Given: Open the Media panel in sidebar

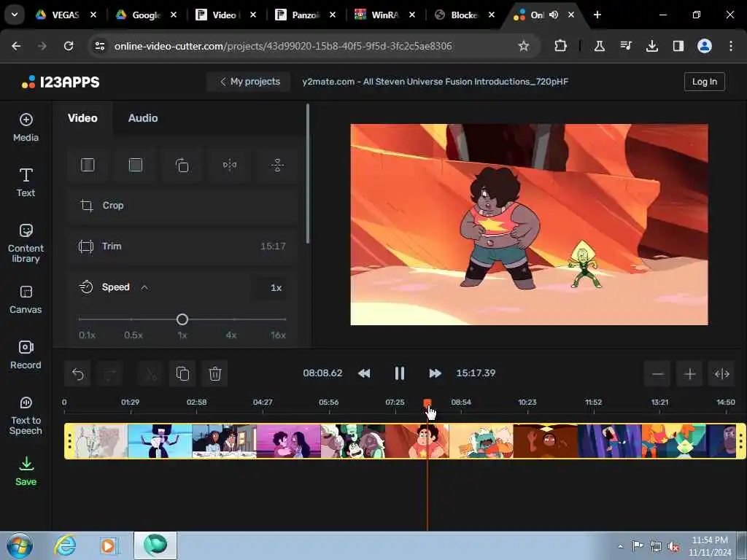Looking at the screenshot, I should click(x=26, y=128).
